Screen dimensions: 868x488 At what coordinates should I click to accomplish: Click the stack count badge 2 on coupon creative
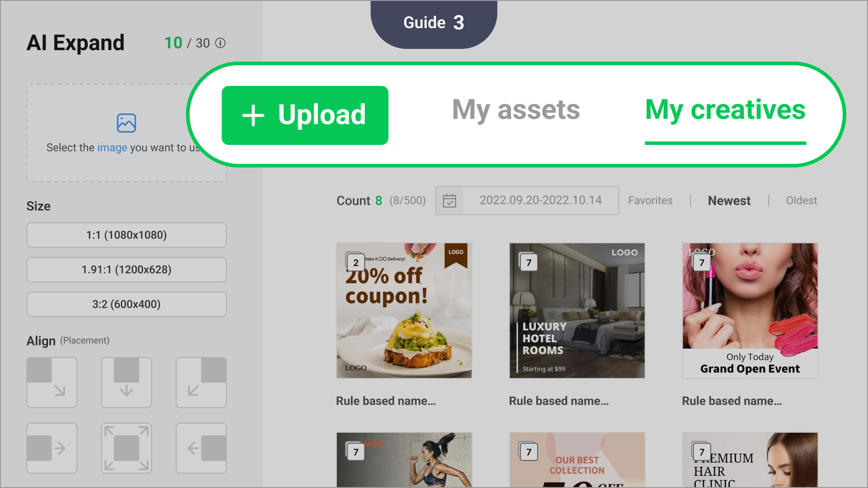tap(355, 262)
